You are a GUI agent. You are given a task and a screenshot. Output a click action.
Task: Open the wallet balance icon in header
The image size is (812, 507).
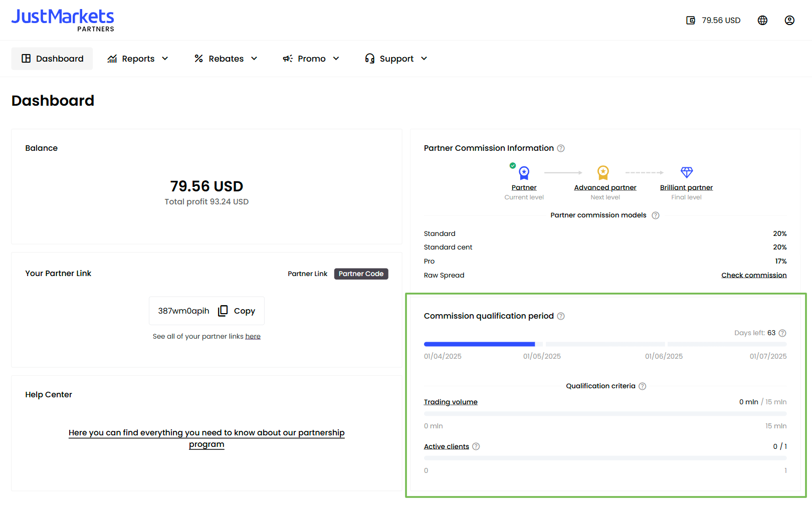pos(691,20)
